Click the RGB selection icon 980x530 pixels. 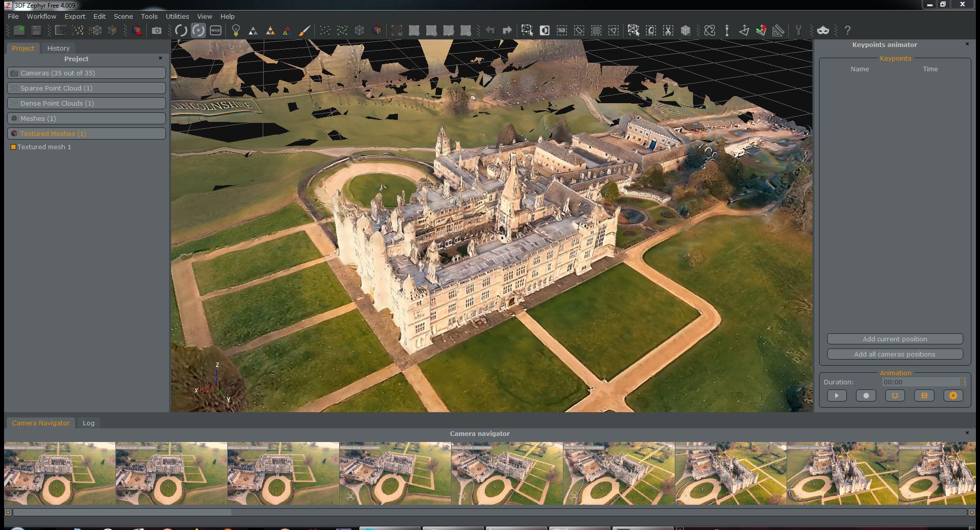click(562, 30)
